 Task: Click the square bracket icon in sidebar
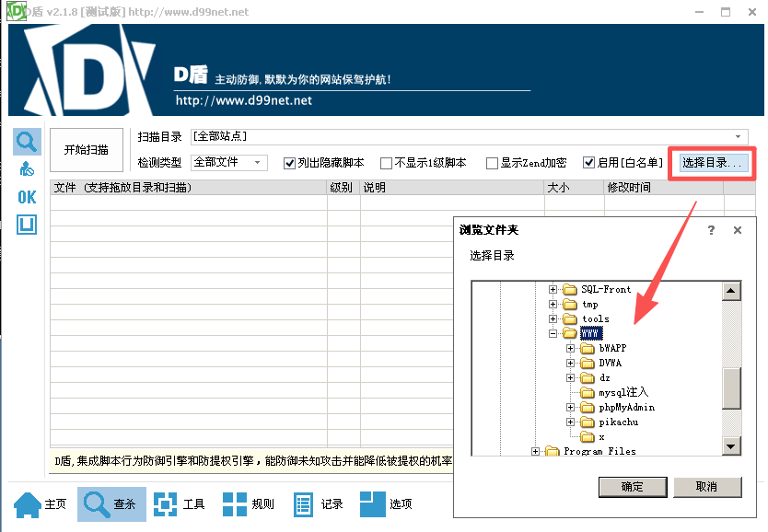[27, 225]
